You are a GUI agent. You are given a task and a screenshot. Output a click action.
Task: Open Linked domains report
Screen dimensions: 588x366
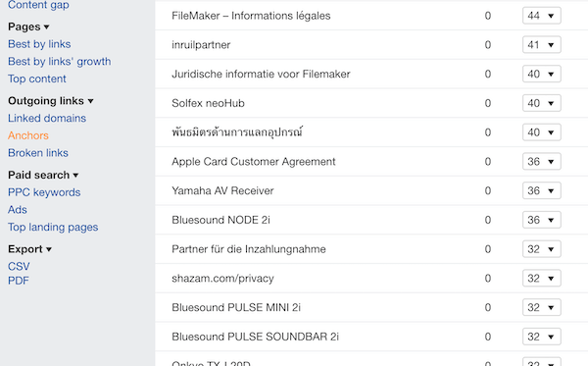47,119
